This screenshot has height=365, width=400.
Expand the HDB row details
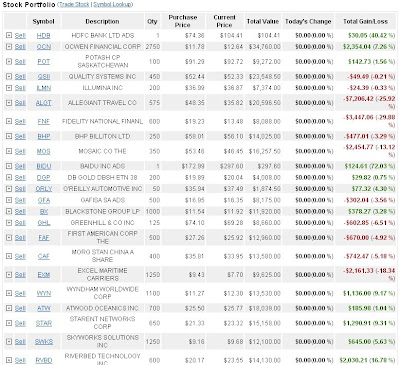coord(9,35)
